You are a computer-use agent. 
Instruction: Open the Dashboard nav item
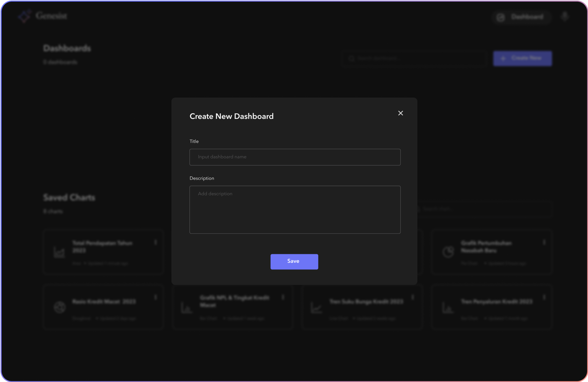tap(521, 17)
